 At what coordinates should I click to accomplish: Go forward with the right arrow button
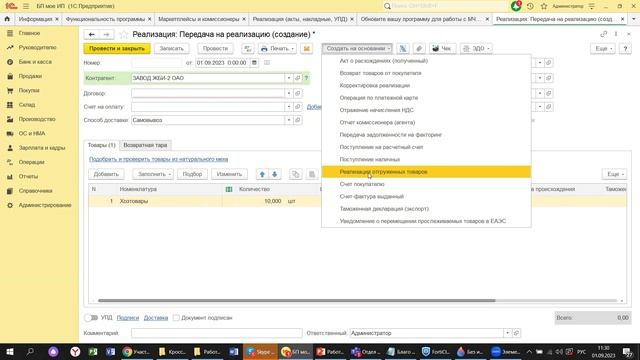click(106, 34)
